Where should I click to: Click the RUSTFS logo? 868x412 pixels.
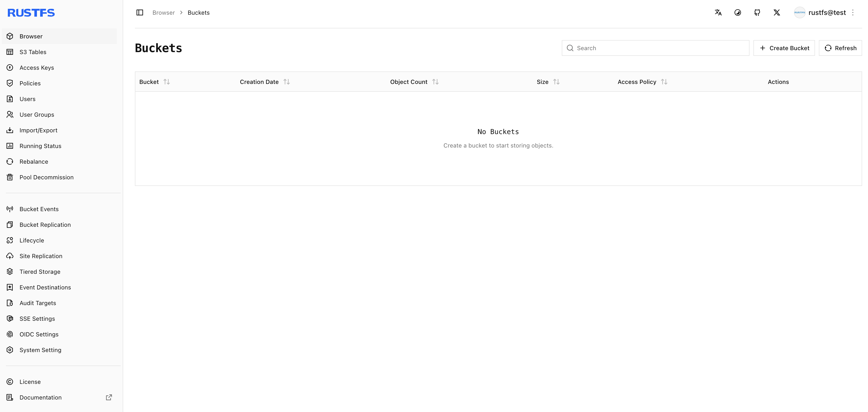[31, 13]
